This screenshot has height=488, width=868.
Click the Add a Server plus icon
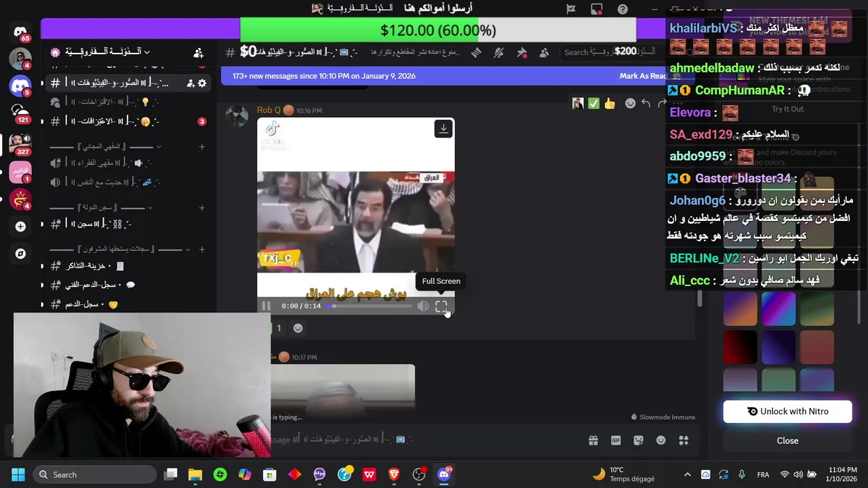click(x=20, y=226)
